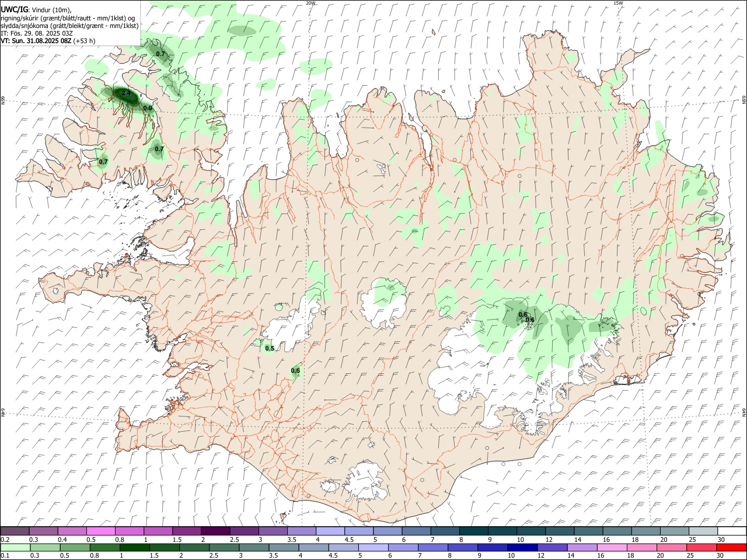Click the initial time "IT: Fös. 29. 08. 2025 03Z"
Image resolution: width=747 pixels, height=560 pixels.
[37, 33]
